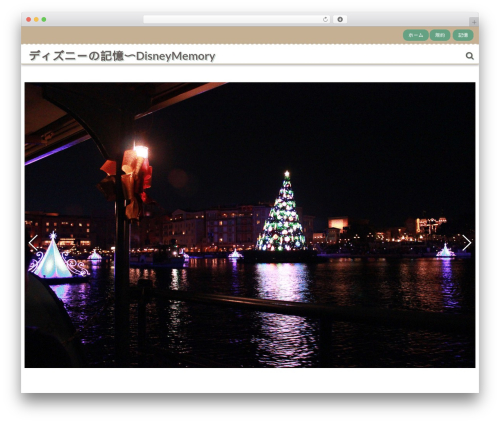
Task: Click the round icon beside address bar
Action: click(x=340, y=19)
